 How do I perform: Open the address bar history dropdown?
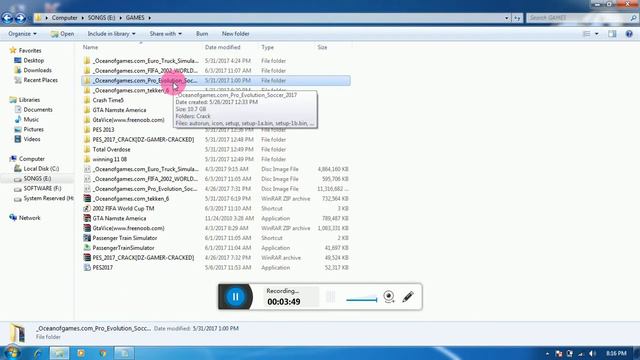click(507, 18)
